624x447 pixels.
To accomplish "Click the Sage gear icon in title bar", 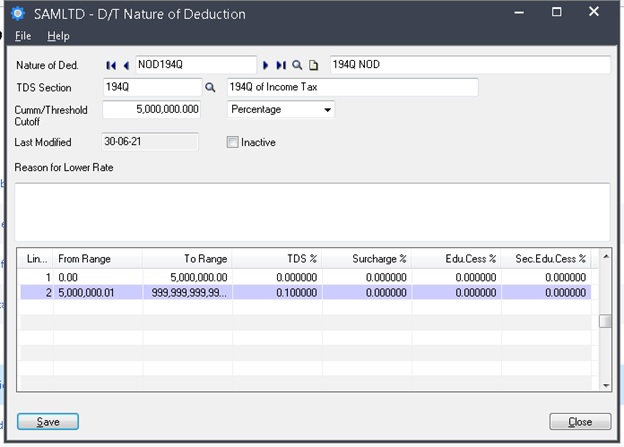I will click(18, 14).
